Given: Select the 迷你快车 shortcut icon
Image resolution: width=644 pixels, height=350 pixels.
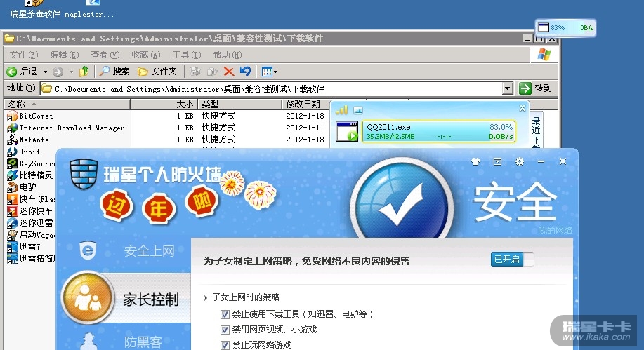Looking at the screenshot, I should 13,211.
